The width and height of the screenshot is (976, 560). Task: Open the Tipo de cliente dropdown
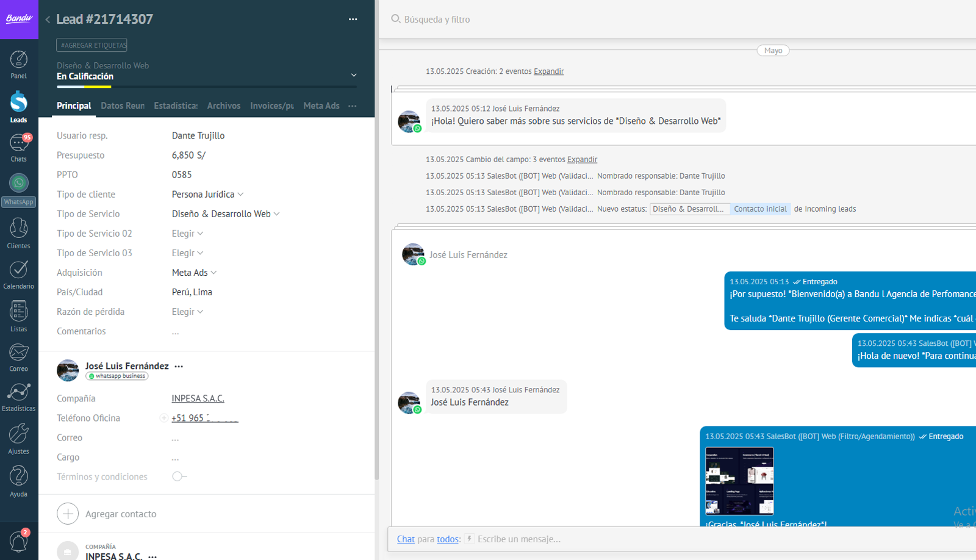coord(207,194)
